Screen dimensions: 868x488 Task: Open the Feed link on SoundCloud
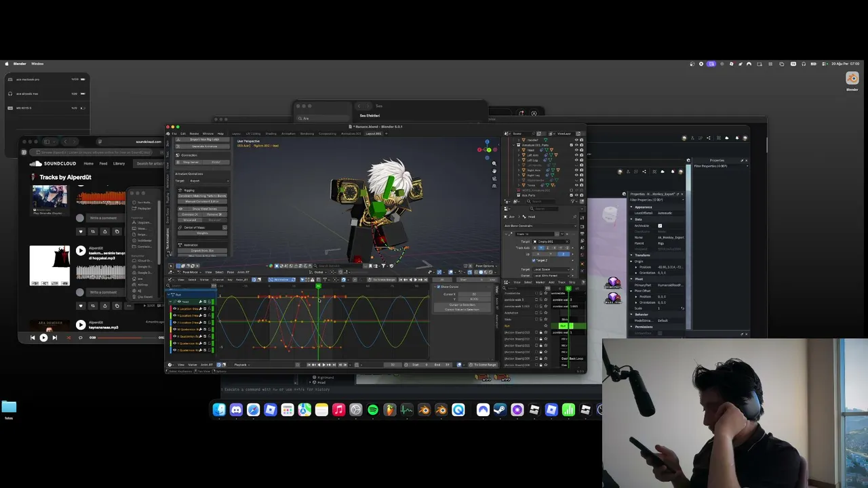(103, 163)
